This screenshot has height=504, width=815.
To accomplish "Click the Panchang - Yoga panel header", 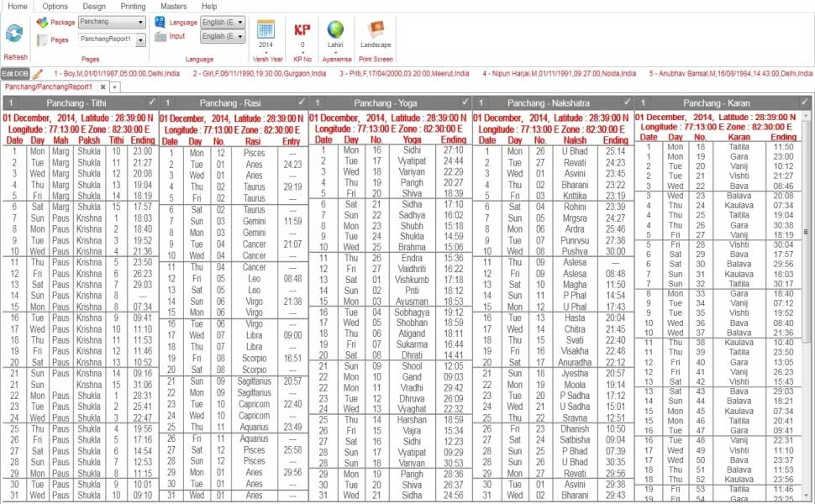I will [390, 102].
